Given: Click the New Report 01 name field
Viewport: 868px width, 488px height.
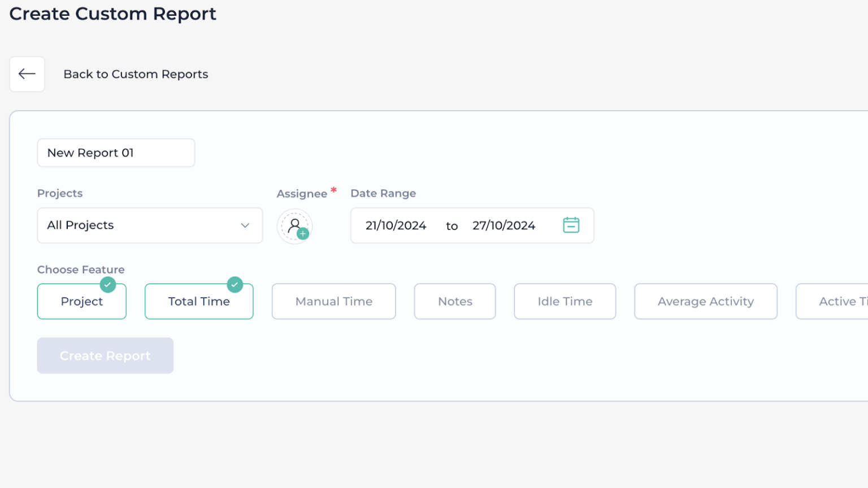Looking at the screenshot, I should click(115, 152).
